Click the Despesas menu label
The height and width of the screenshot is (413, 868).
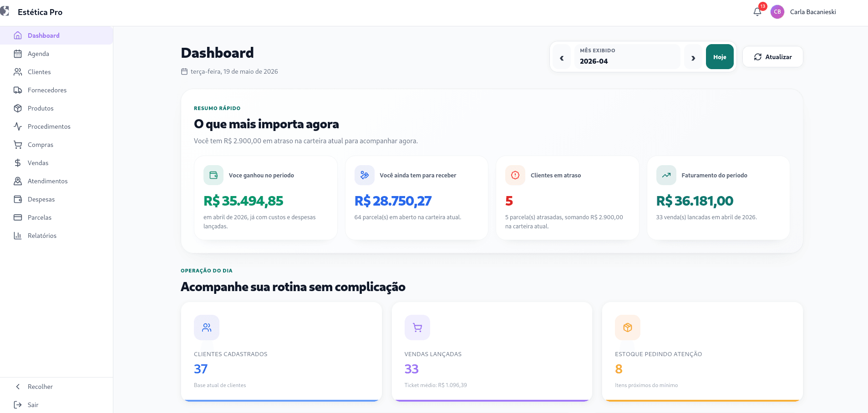coord(41,199)
